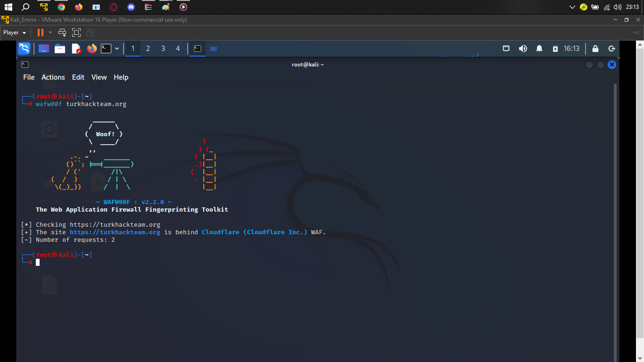
Task: Switch to workspace 4
Action: [178, 49]
